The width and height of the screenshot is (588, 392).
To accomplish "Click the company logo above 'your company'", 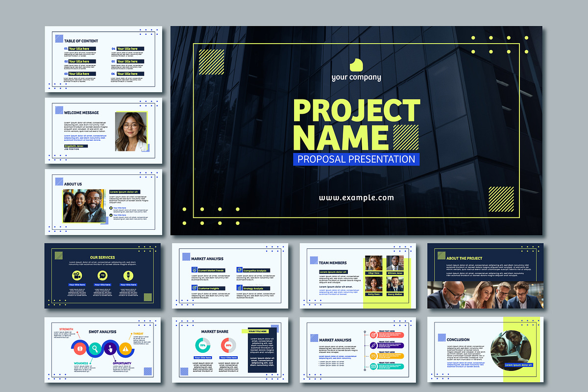I will [x=356, y=65].
